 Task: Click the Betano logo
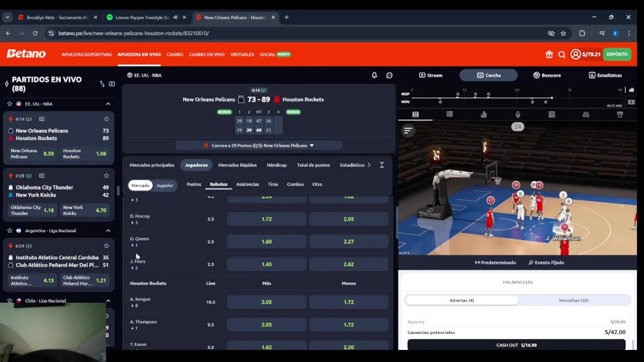click(x=26, y=54)
